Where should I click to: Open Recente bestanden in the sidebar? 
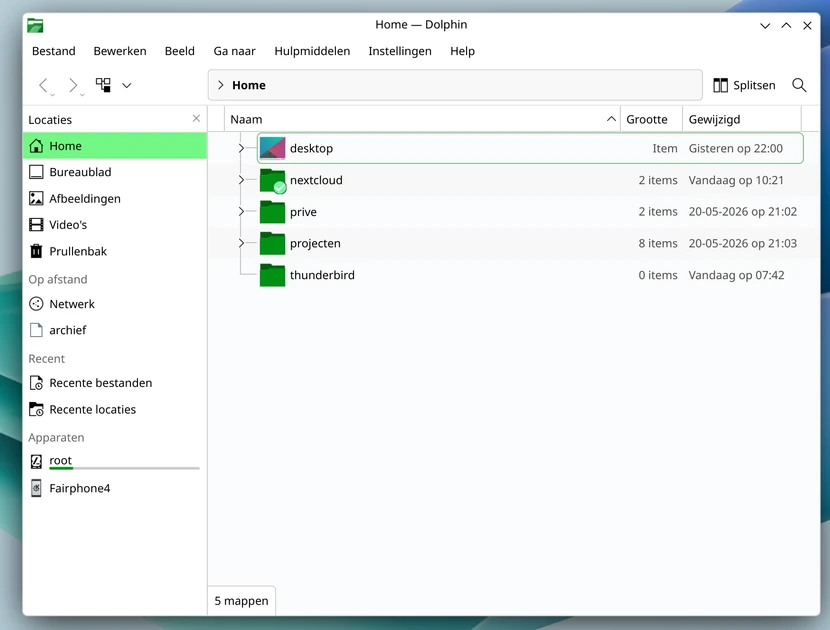[115, 383]
